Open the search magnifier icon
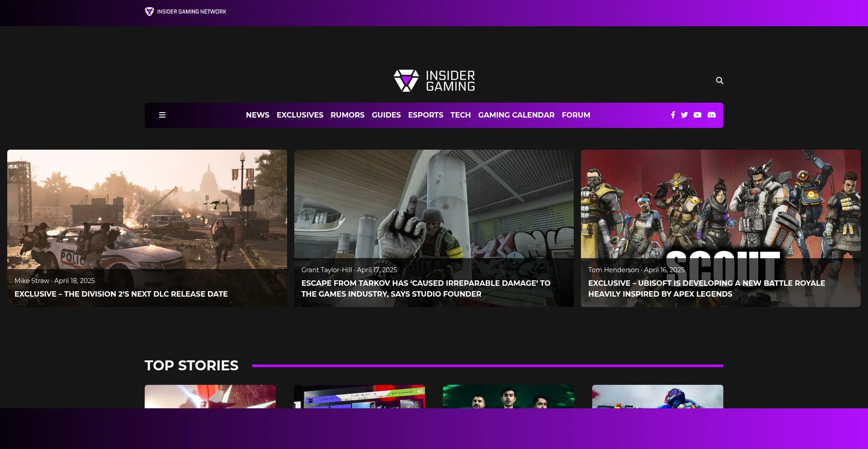 point(719,80)
